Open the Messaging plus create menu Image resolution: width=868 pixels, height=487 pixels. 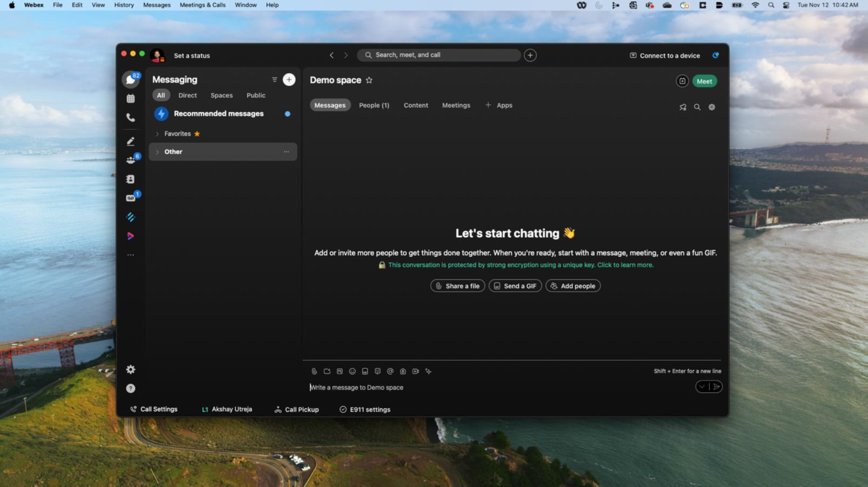click(x=289, y=80)
